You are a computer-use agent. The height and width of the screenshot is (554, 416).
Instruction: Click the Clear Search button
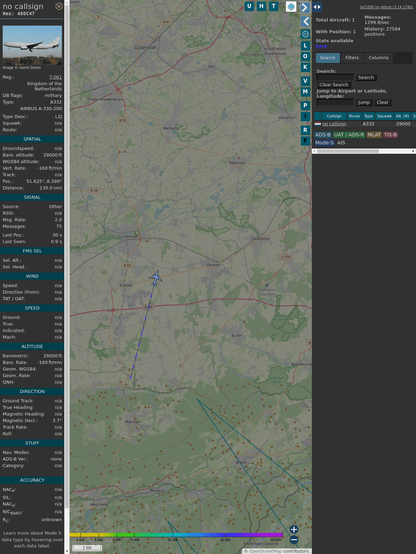coord(334,85)
